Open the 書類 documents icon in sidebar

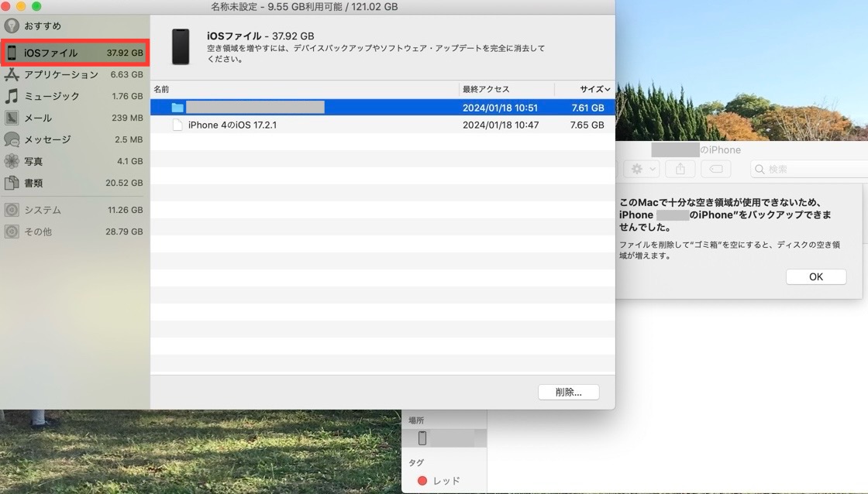pos(12,183)
